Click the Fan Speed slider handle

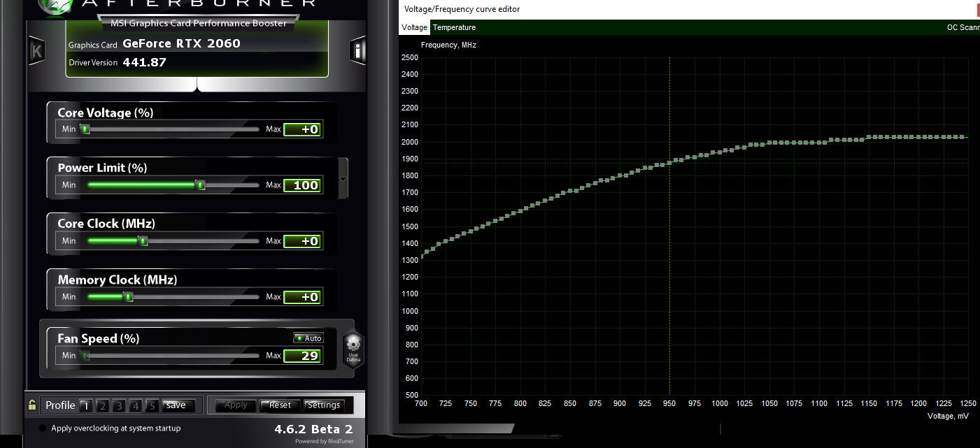coord(85,355)
